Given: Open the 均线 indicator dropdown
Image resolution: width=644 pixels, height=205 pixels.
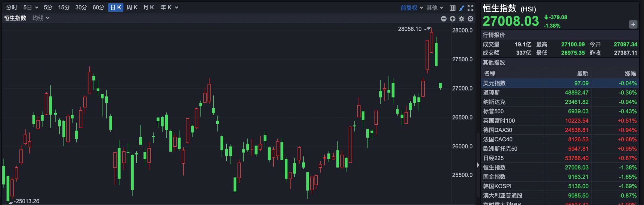Looking at the screenshot, I should tap(41, 18).
